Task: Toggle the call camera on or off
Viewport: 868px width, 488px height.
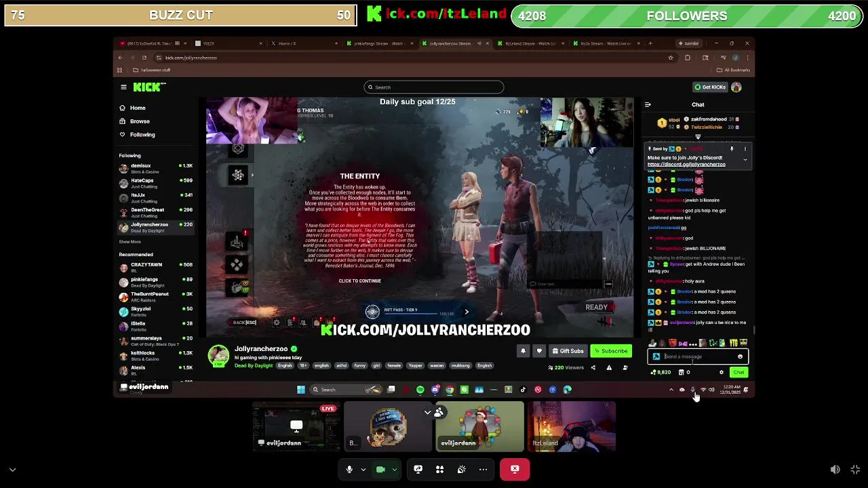Action: coord(380,469)
